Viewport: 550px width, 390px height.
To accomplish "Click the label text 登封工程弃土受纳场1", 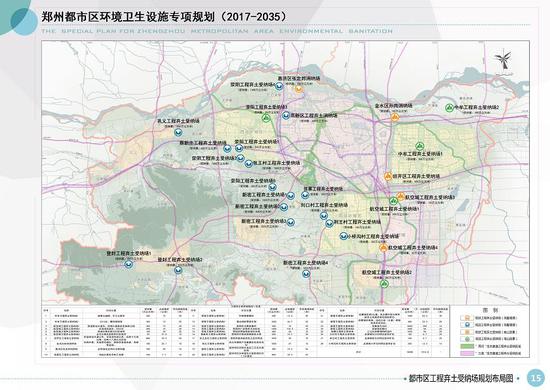I will tap(129, 253).
